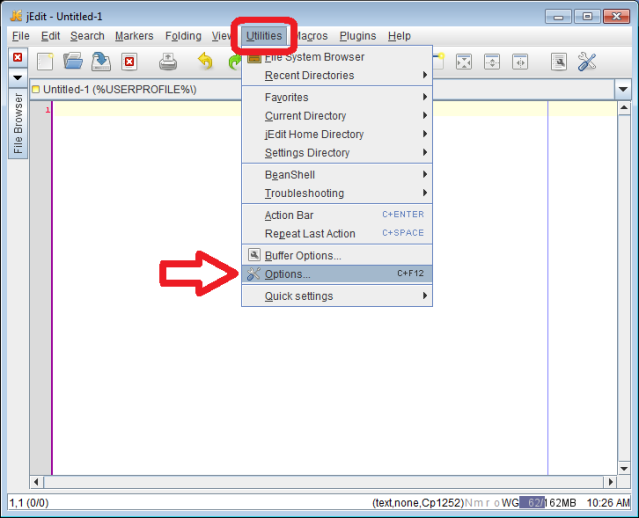Viewport: 639px width, 518px height.
Task: Click the Global Options wrench toolbar icon
Action: click(x=587, y=62)
